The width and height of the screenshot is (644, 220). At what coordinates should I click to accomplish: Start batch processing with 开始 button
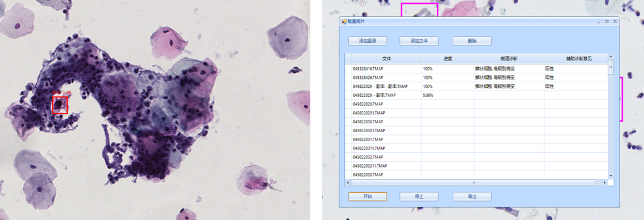(x=368, y=197)
